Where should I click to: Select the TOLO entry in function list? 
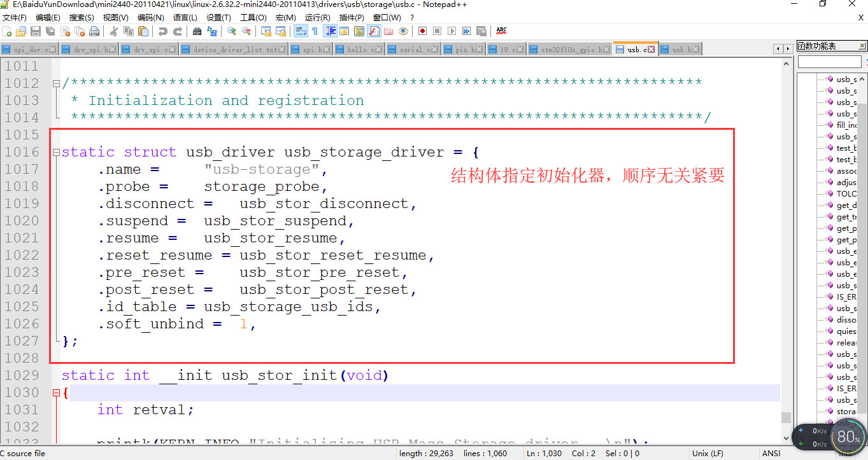click(x=846, y=194)
